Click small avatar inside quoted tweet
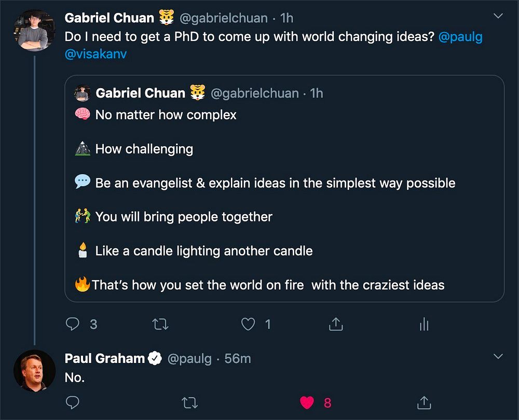The height and width of the screenshot is (420, 519). coord(82,93)
